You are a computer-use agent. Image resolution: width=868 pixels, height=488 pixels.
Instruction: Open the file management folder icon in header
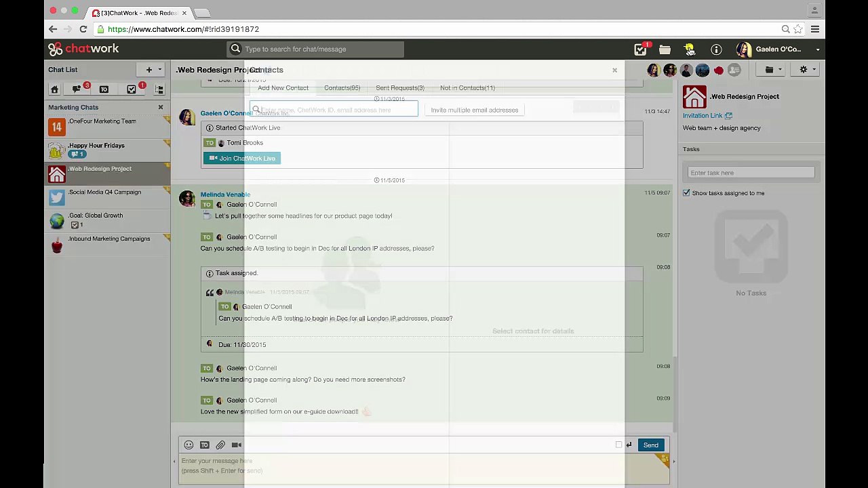coord(665,49)
